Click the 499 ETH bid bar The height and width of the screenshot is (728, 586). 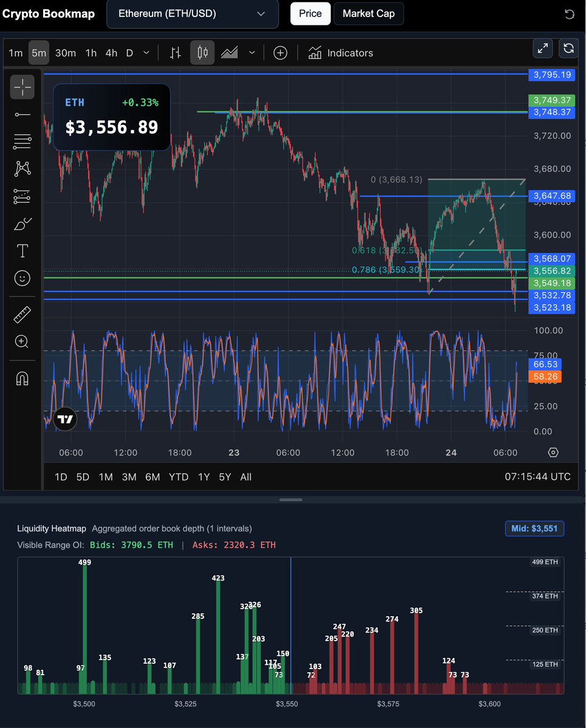coord(84,630)
